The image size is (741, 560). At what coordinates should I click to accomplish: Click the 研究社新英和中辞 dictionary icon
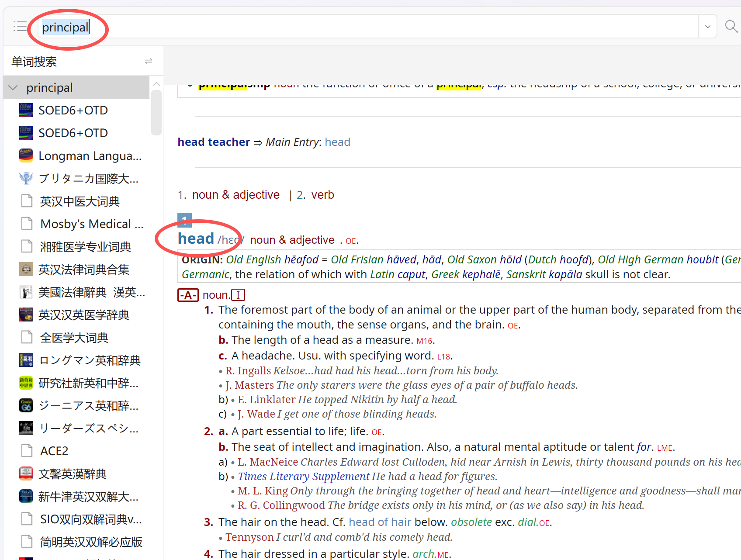click(x=26, y=383)
